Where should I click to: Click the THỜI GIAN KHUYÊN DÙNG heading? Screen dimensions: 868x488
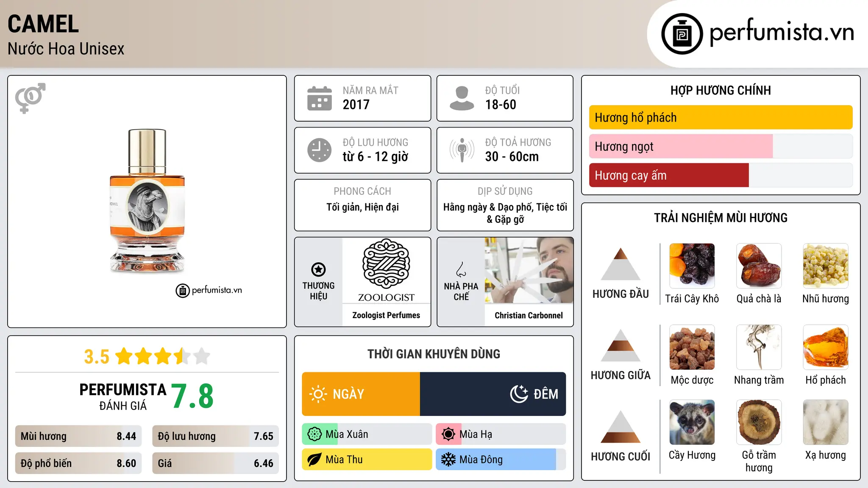coord(434,354)
